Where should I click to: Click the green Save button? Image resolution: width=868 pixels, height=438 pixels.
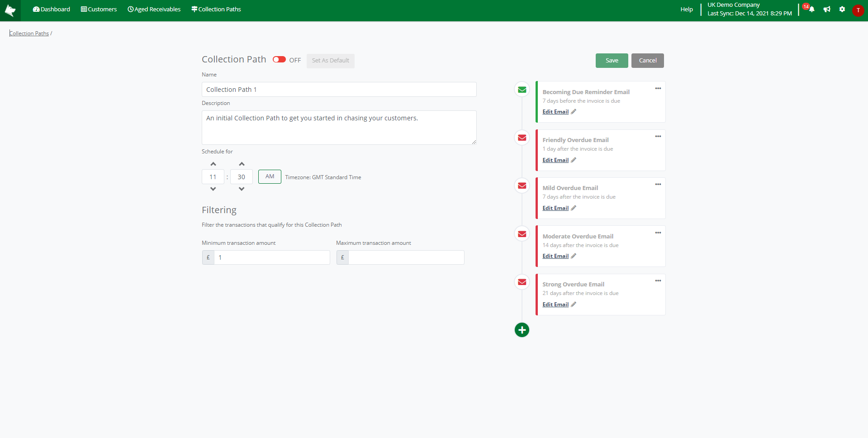(612, 61)
